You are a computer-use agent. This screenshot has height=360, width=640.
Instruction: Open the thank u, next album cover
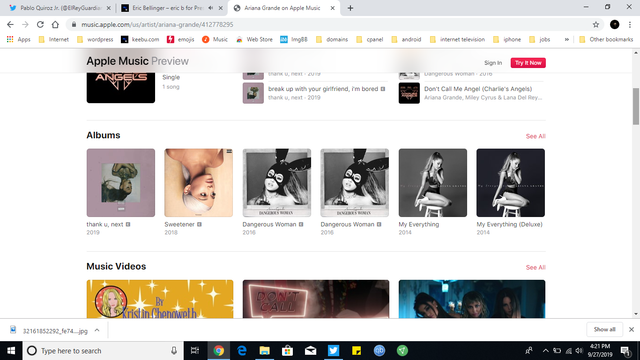[x=121, y=182]
